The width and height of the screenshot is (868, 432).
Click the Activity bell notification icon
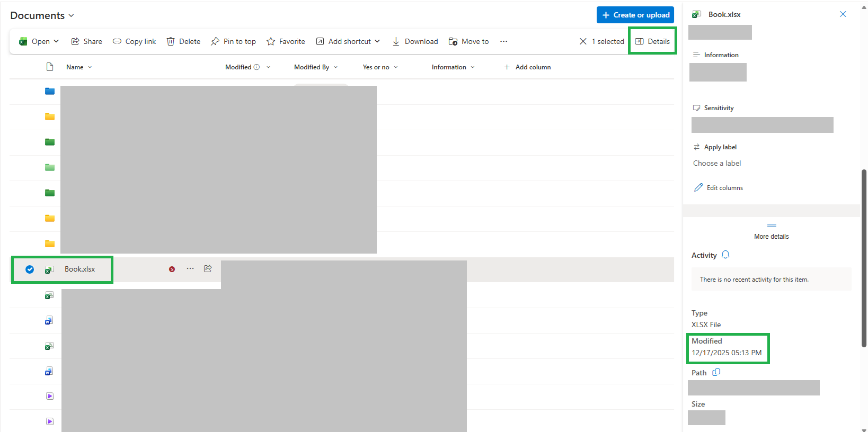point(725,255)
